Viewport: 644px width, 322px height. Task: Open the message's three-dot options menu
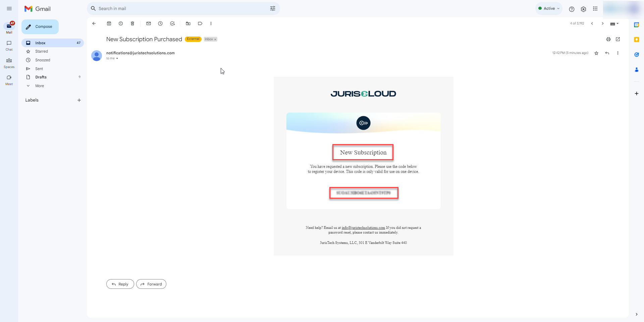tap(618, 53)
